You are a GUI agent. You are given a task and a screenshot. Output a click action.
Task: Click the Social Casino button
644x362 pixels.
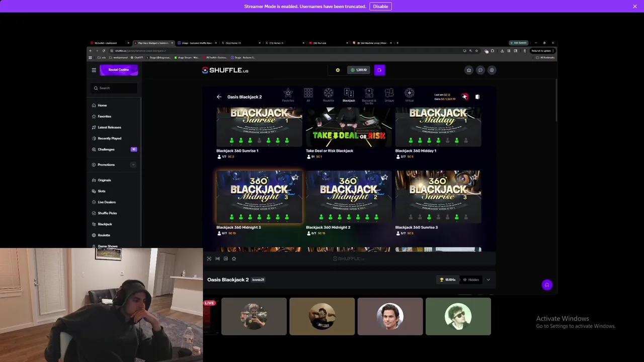click(x=119, y=70)
